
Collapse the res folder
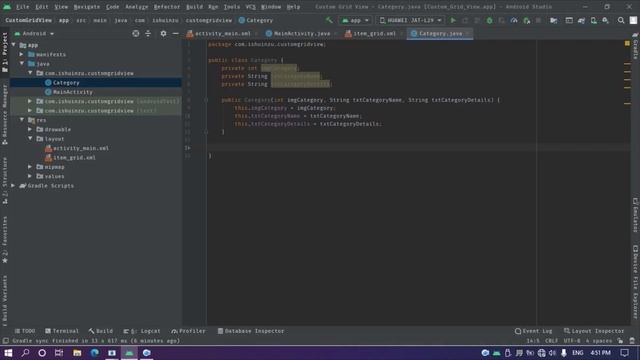pyautogui.click(x=22, y=120)
